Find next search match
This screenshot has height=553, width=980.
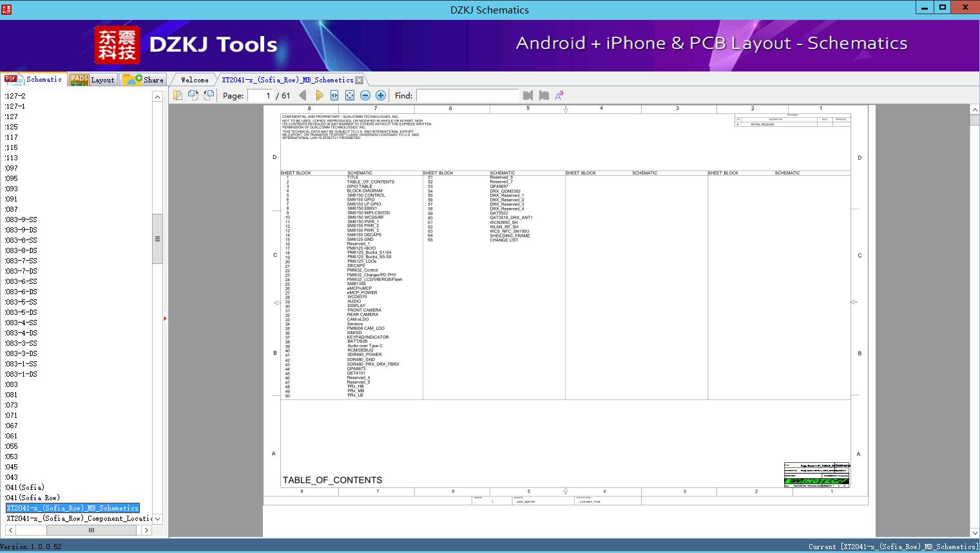tap(544, 95)
